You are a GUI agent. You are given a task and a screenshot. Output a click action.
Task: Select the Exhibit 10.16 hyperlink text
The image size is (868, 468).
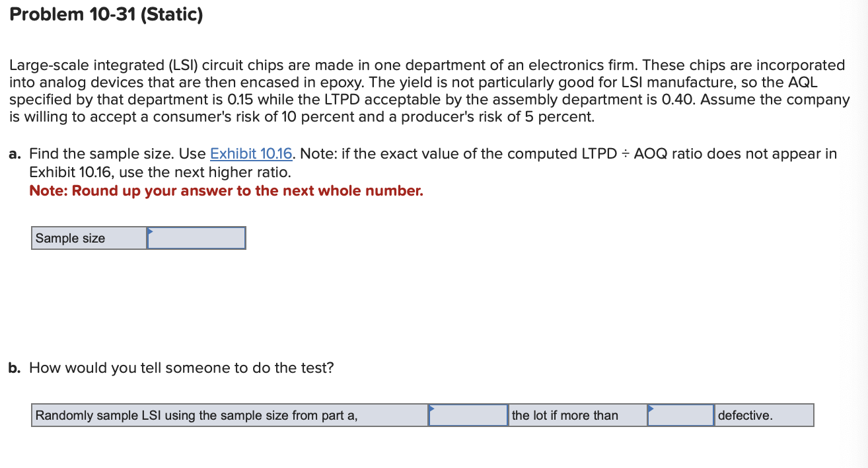[251, 153]
